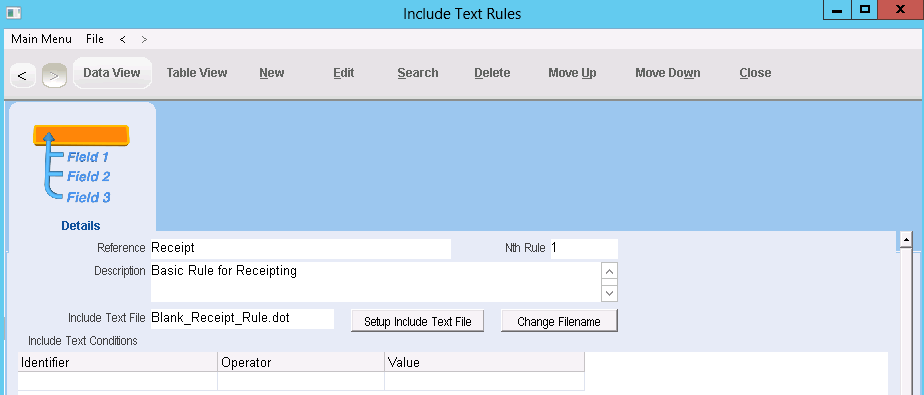Click the first empty Operator cell
924x395 pixels.
pyautogui.click(x=301, y=381)
